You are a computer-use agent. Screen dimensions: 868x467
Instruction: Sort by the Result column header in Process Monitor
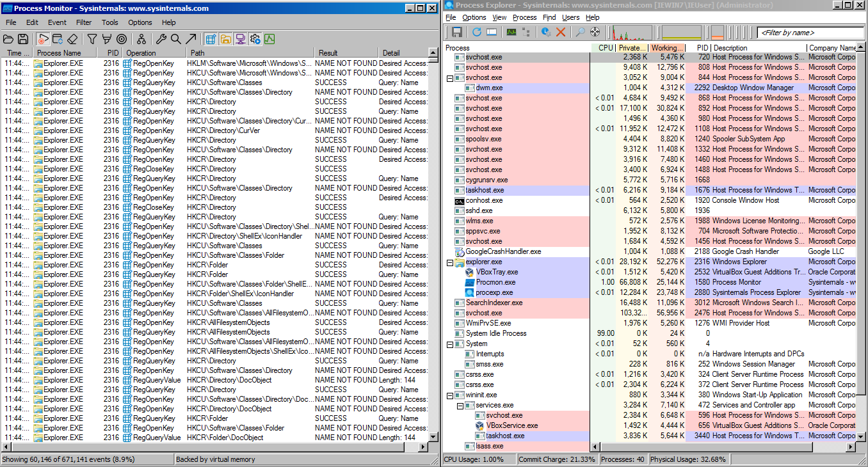[345, 53]
